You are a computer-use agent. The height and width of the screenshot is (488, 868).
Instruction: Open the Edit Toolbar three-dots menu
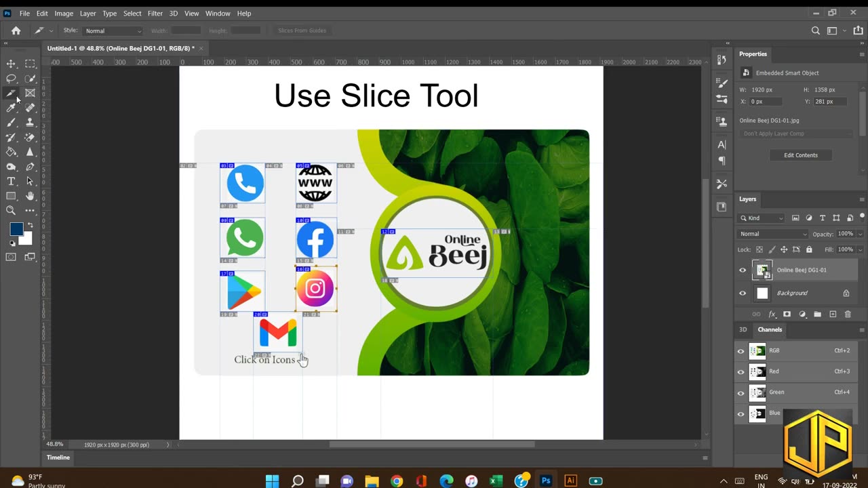coord(30,211)
